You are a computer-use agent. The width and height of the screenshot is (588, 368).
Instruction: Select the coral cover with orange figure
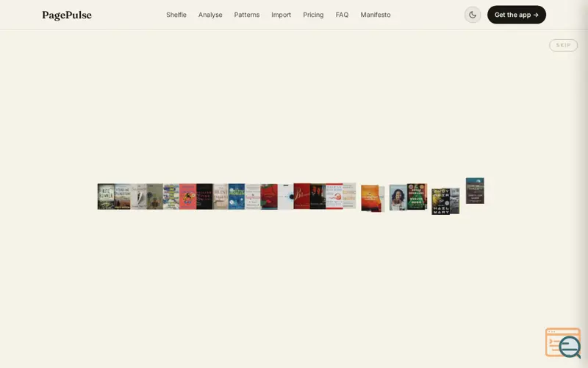pos(187,197)
